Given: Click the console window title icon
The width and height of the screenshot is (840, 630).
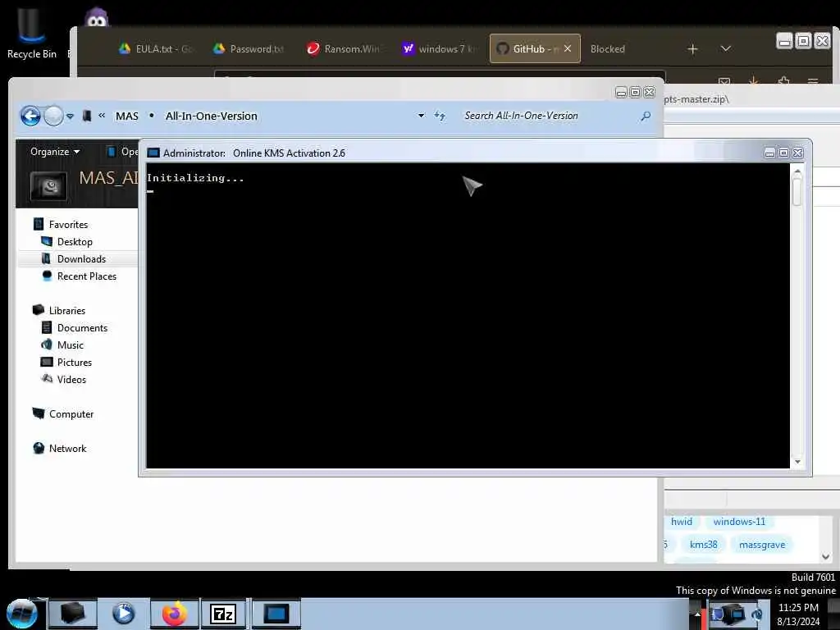Looking at the screenshot, I should click(153, 153).
